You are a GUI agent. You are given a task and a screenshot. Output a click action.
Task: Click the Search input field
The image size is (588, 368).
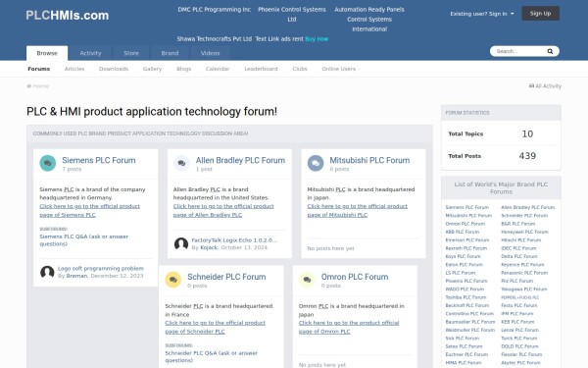click(519, 51)
